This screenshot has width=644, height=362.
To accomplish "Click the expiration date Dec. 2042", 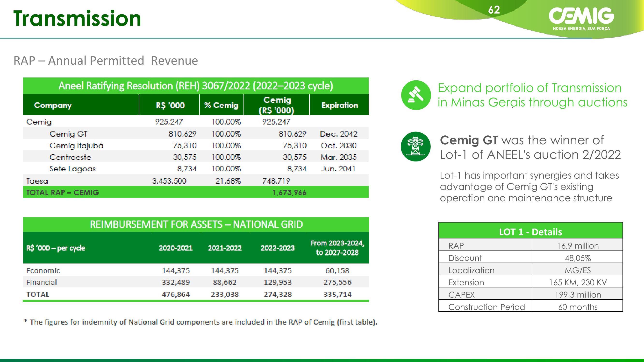I will point(338,134).
